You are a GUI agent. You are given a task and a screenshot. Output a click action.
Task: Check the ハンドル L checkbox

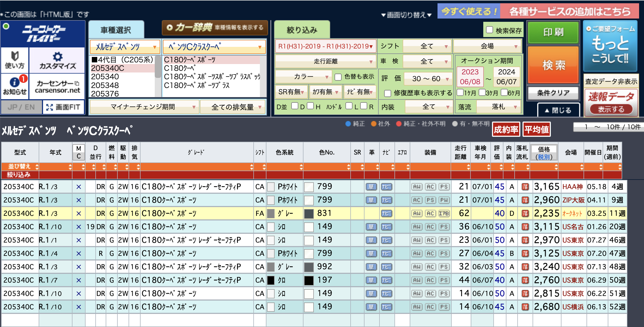349,106
